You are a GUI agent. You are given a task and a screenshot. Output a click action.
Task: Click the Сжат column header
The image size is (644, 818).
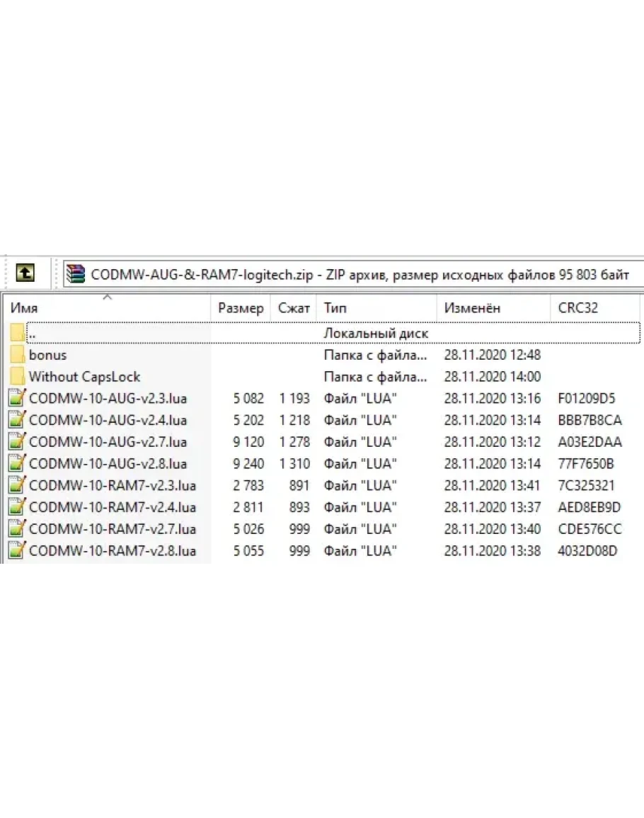[294, 308]
